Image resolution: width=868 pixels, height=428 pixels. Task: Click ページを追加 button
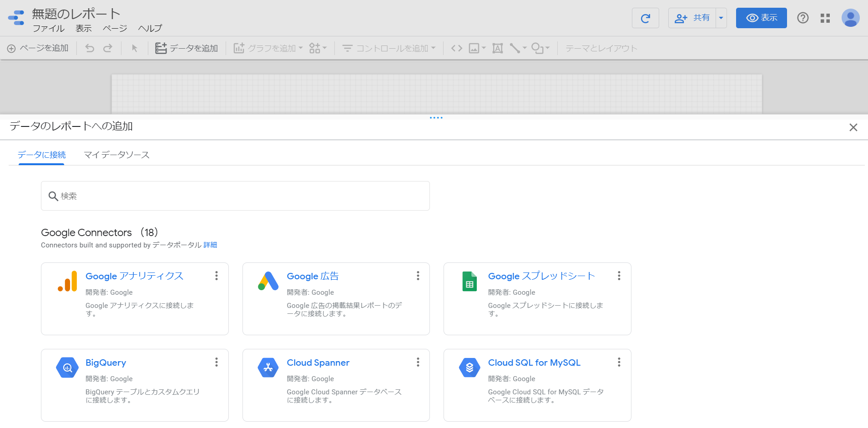click(38, 48)
